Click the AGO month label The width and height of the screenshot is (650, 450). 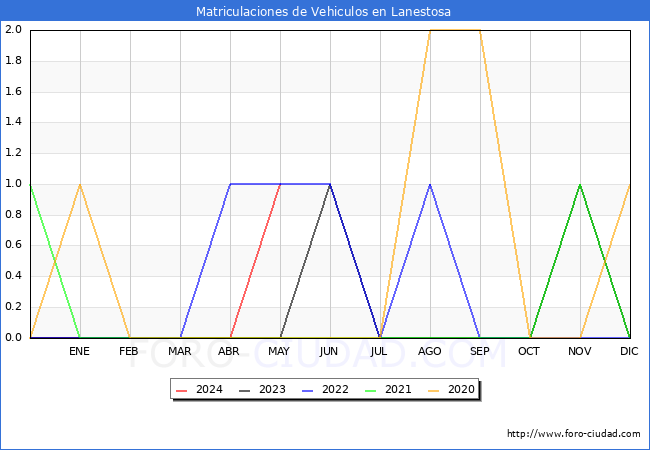point(429,351)
